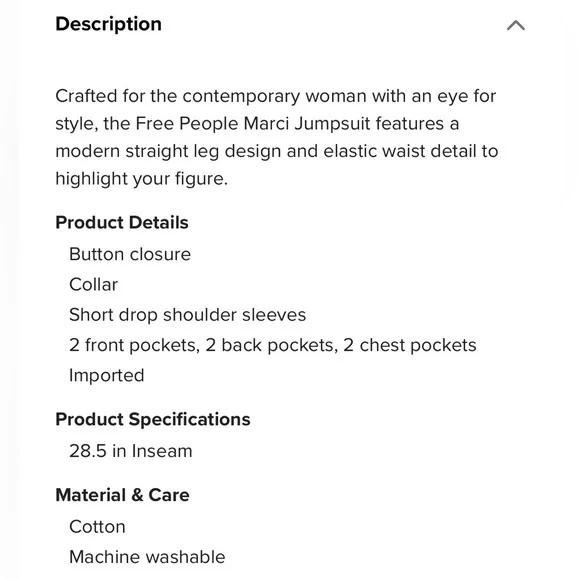Click Short drop shoulder sleeves text
The height and width of the screenshot is (580, 580).
point(188,315)
